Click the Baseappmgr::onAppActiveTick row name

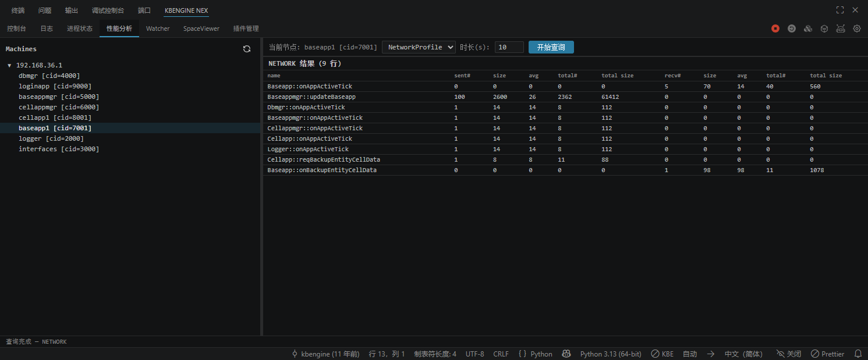coord(315,117)
